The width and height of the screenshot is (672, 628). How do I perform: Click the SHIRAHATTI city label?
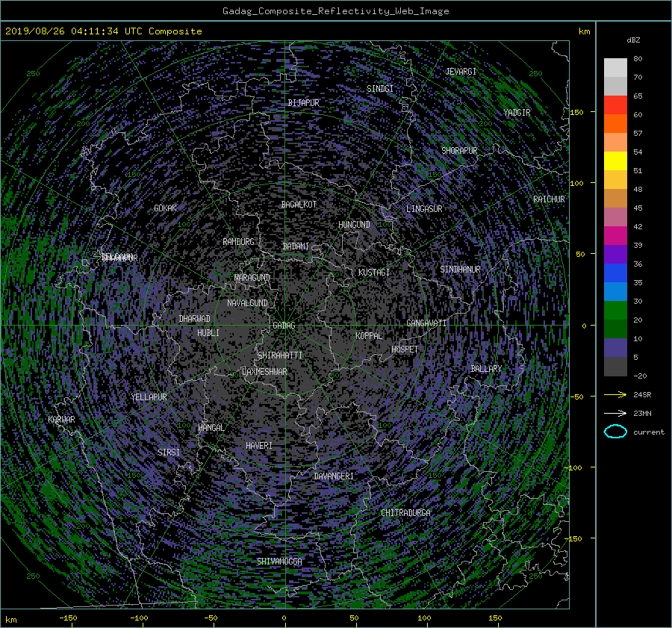point(280,355)
